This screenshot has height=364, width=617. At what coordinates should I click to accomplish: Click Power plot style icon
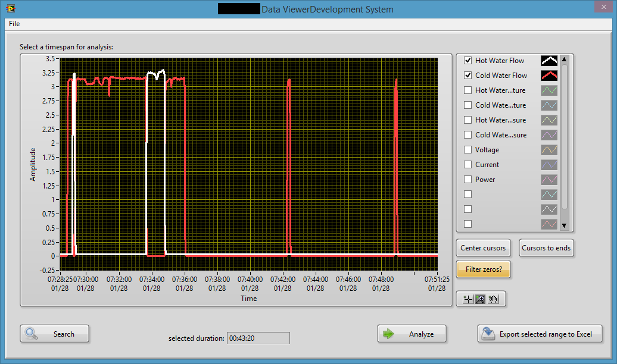549,180
